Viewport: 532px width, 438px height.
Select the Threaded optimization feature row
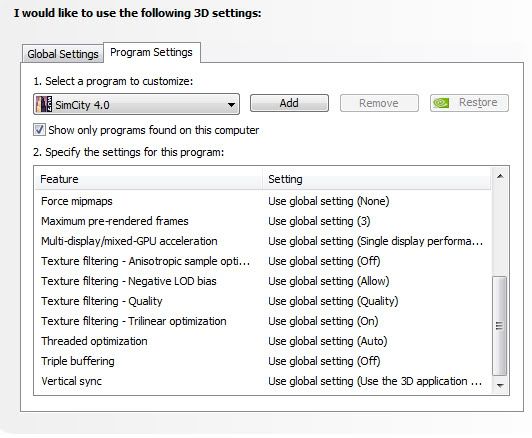point(262,341)
